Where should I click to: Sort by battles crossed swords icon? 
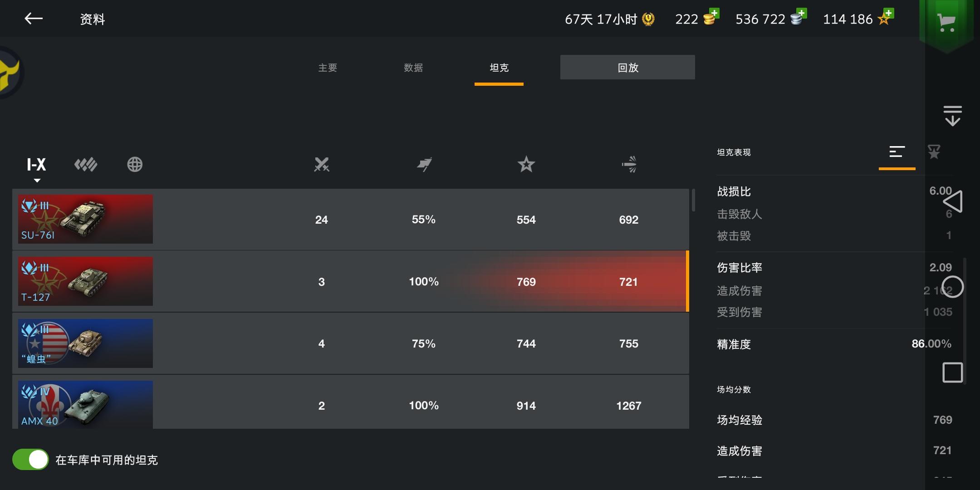[x=322, y=164]
